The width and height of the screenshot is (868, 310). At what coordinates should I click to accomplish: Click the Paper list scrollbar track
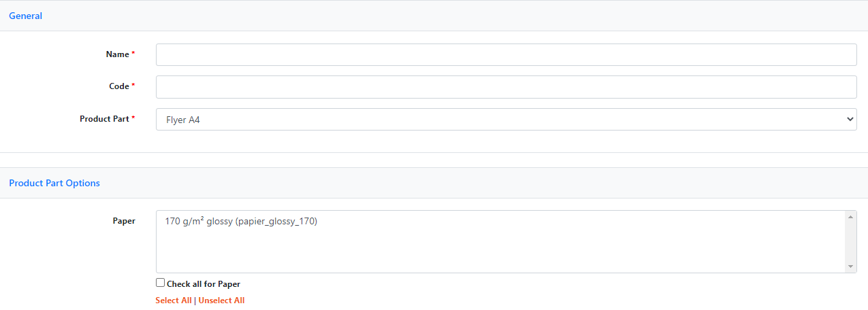851,241
